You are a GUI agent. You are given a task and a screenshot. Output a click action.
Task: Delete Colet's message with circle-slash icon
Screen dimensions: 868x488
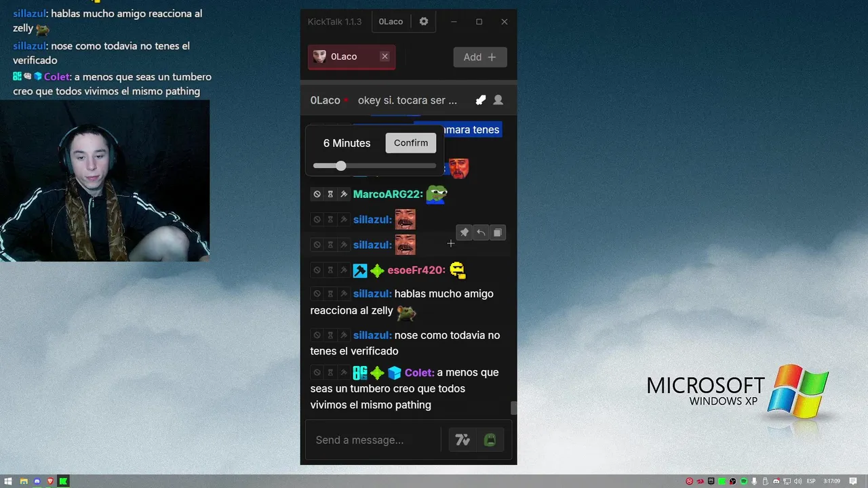(x=317, y=373)
